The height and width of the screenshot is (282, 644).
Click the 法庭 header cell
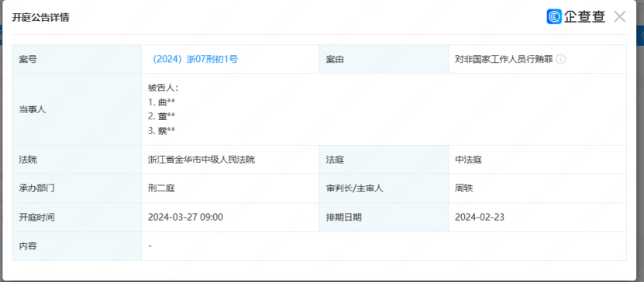coord(384,160)
